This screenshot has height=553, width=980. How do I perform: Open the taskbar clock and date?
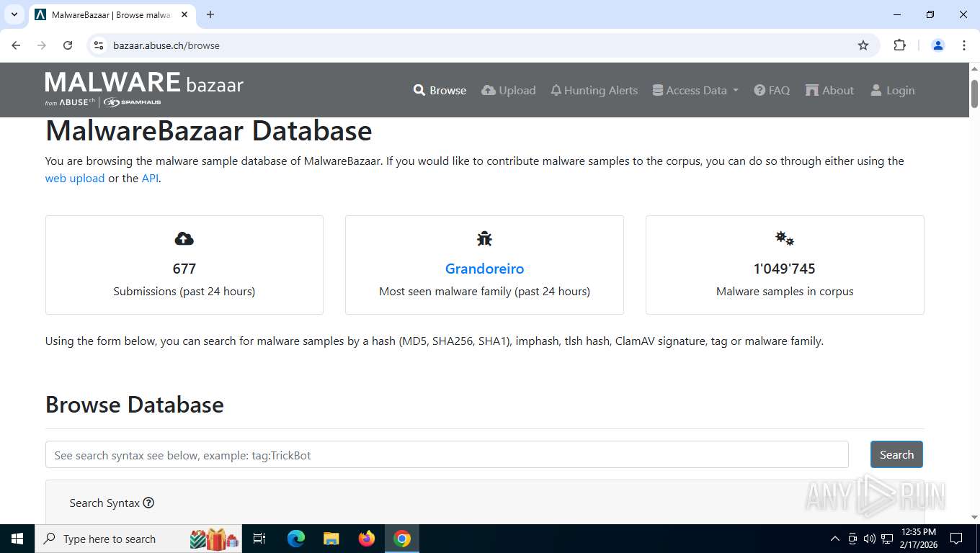point(918,539)
